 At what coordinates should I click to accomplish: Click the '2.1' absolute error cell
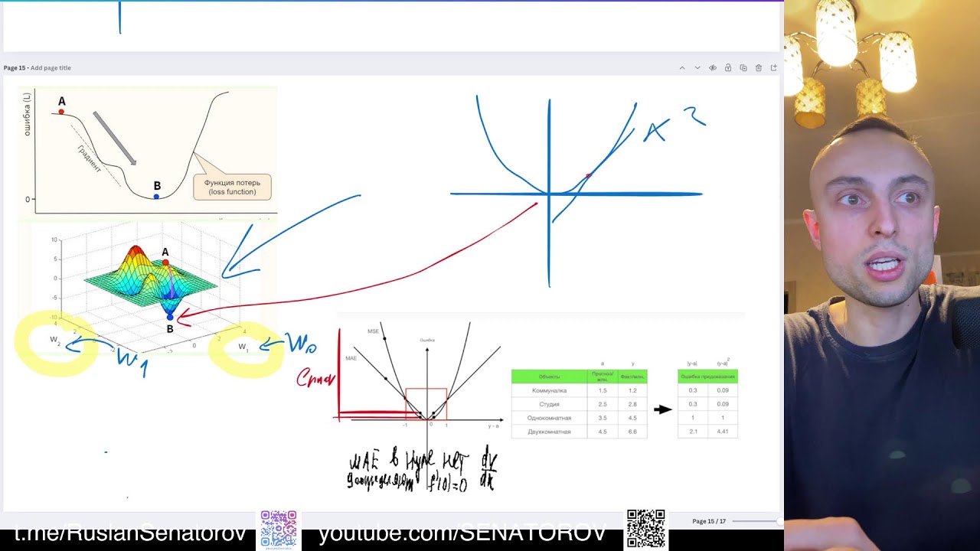[692, 432]
